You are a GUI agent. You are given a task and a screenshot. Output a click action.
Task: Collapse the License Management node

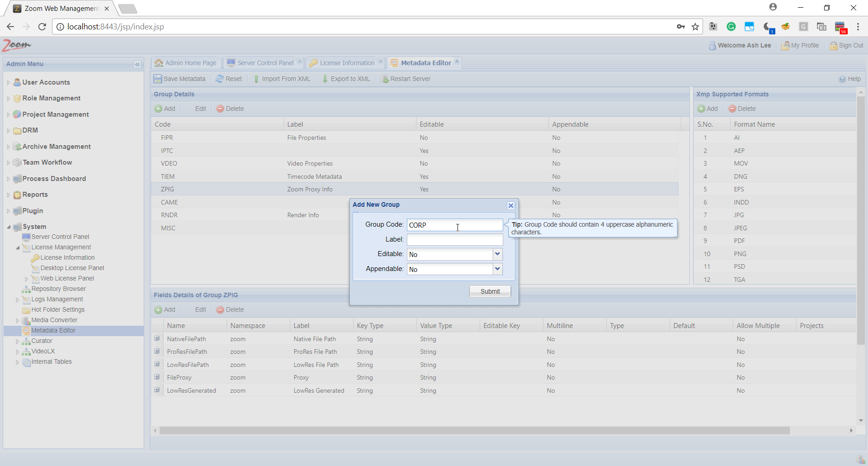coord(18,247)
